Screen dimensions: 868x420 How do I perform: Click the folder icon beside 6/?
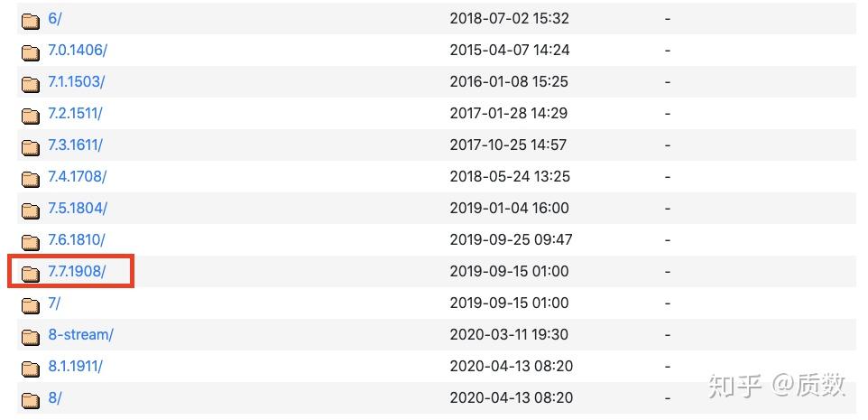point(31,20)
